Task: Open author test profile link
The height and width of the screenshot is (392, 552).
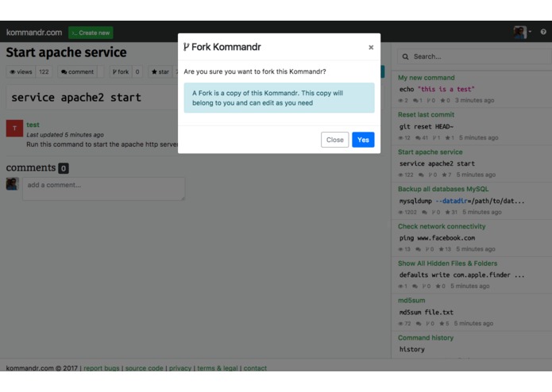Action: [x=33, y=125]
